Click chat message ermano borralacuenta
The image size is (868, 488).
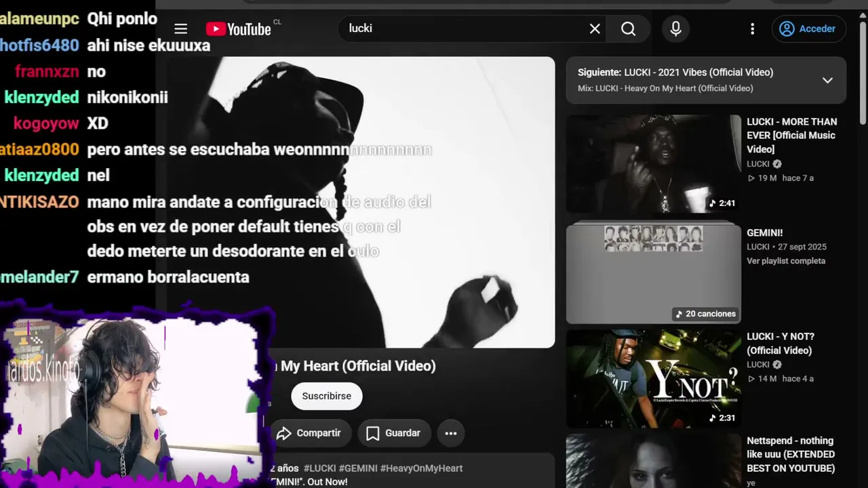(x=168, y=277)
